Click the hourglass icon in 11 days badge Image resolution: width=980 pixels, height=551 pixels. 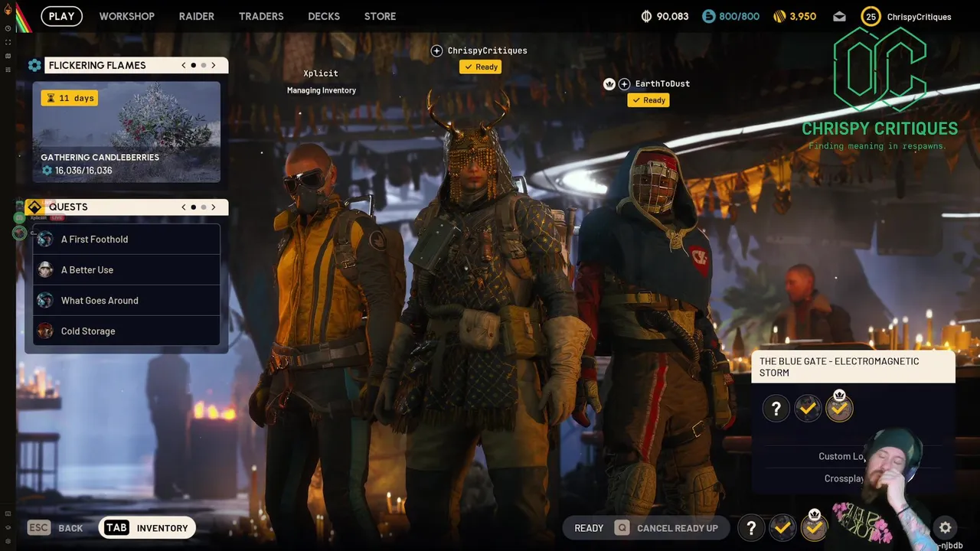[x=51, y=98]
